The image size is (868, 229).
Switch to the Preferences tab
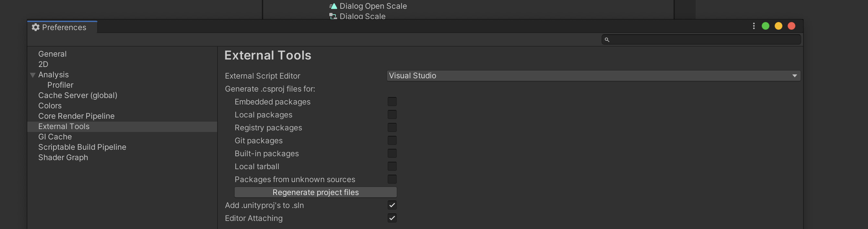coord(62,27)
